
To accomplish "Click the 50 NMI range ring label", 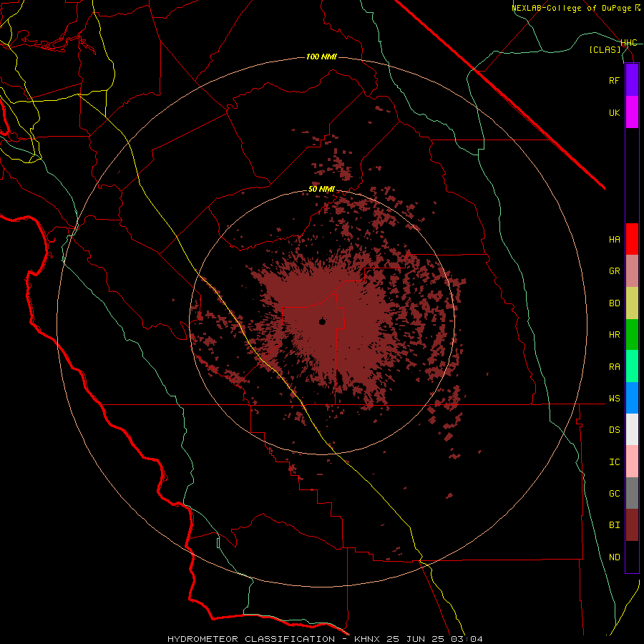I will click(x=321, y=190).
